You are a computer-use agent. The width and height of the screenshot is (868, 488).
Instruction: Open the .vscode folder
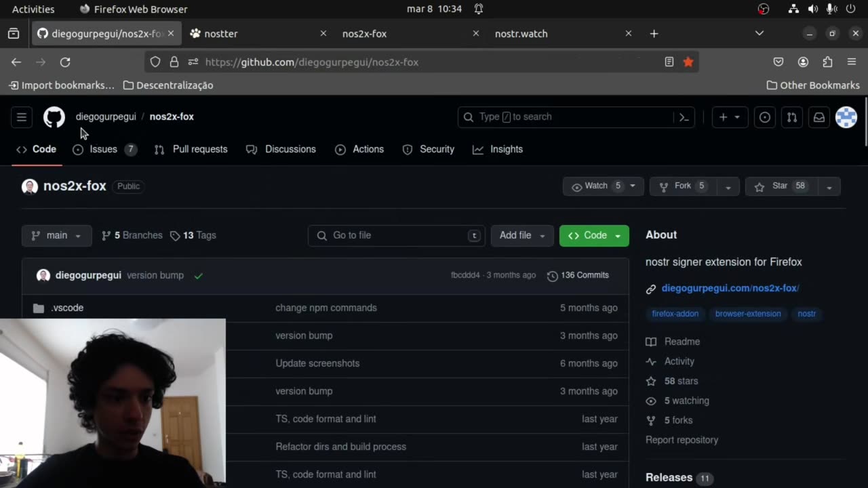point(67,308)
